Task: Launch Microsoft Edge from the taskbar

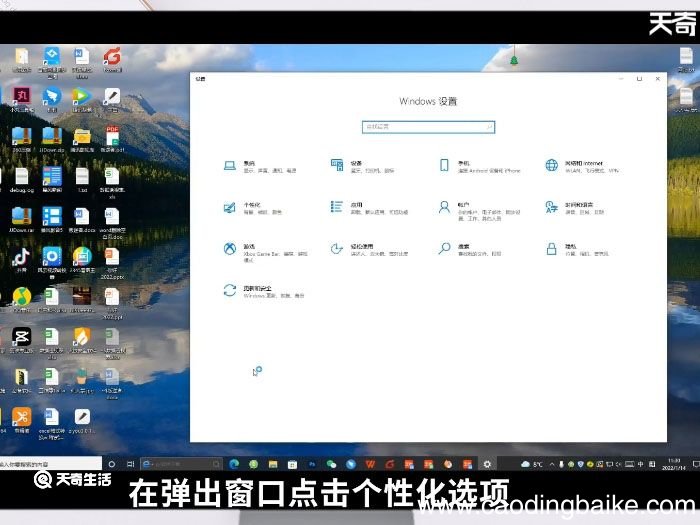Action: pyautogui.click(x=233, y=464)
